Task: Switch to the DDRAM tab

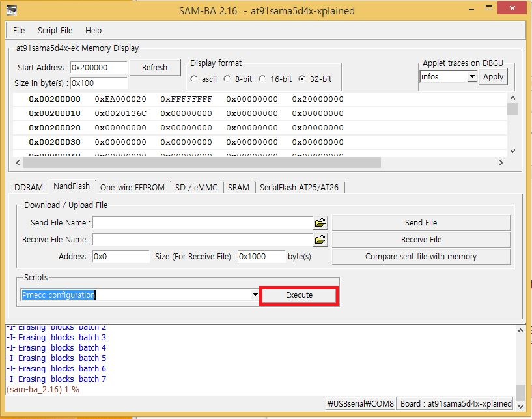Action: click(29, 187)
